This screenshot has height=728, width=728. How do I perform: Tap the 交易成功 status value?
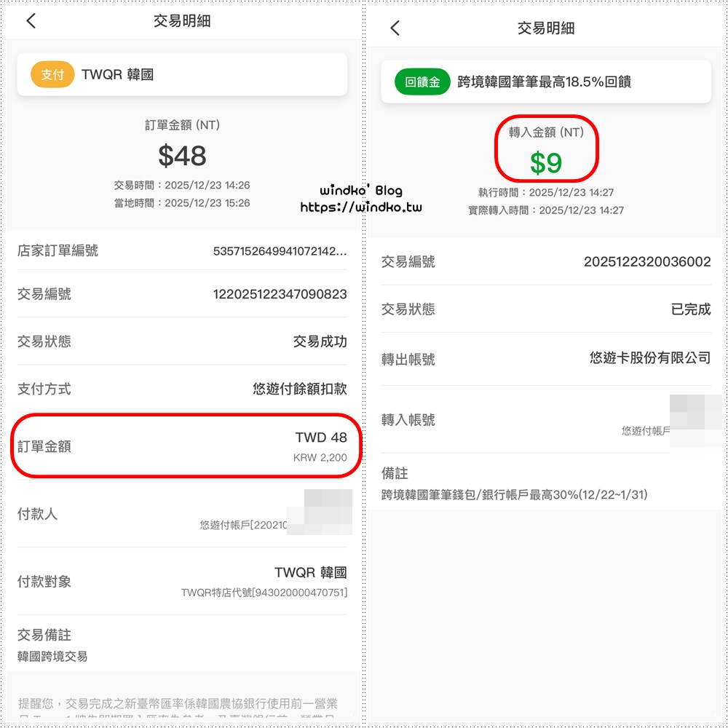(x=320, y=341)
